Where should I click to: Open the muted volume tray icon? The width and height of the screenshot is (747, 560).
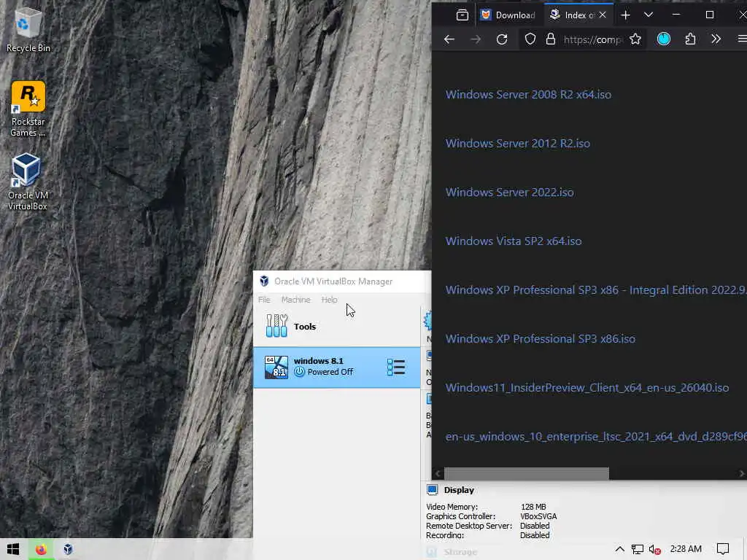coord(655,550)
